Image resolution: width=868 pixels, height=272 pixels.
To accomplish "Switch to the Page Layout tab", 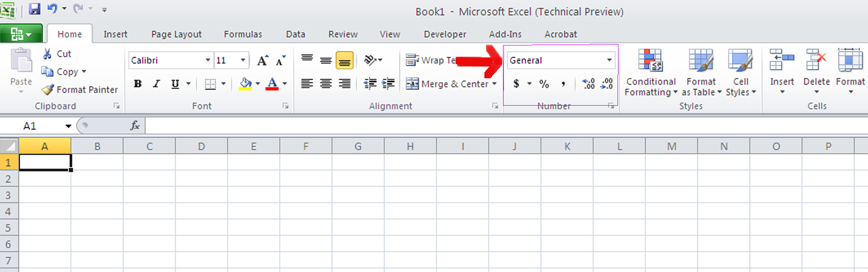I will (176, 34).
